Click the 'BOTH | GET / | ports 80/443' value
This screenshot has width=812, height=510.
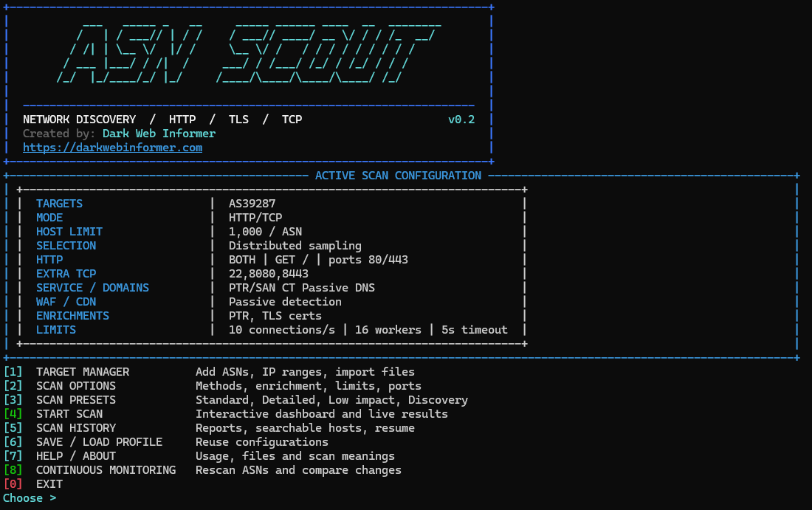point(318,259)
